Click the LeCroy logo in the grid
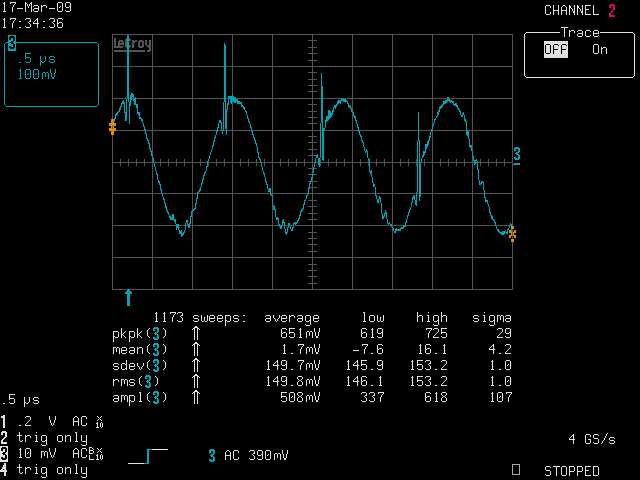This screenshot has height=480, width=640. [x=132, y=44]
